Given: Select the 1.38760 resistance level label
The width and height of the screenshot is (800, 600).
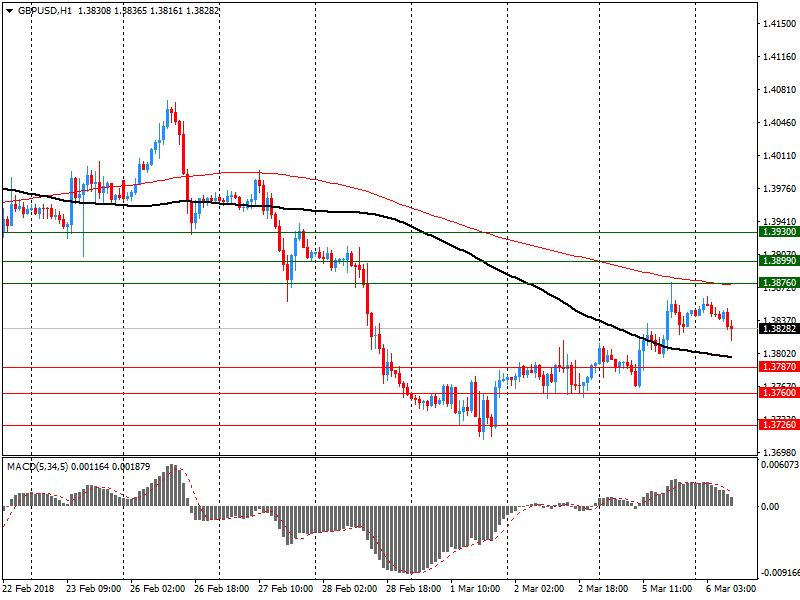Looking at the screenshot, I should click(779, 283).
